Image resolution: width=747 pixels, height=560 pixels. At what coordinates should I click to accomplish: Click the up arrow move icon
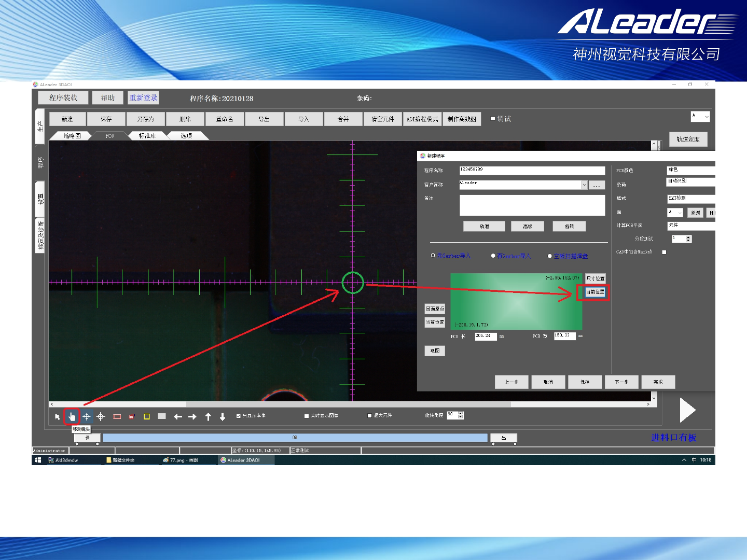(x=208, y=416)
